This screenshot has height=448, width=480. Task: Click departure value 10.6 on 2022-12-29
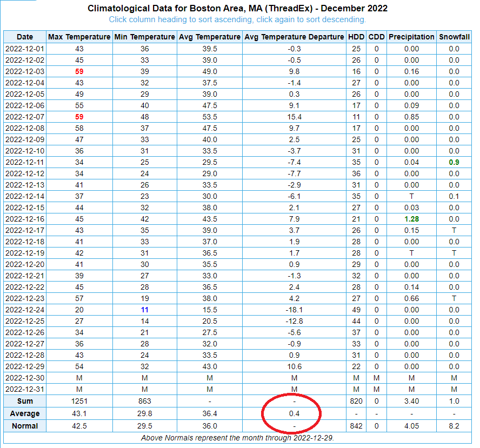294,366
